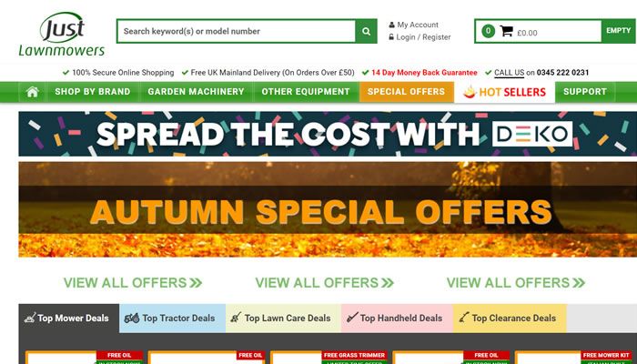Screen dimensions: 637x364
Task: Open the Special Offers menu item
Action: coord(406,92)
